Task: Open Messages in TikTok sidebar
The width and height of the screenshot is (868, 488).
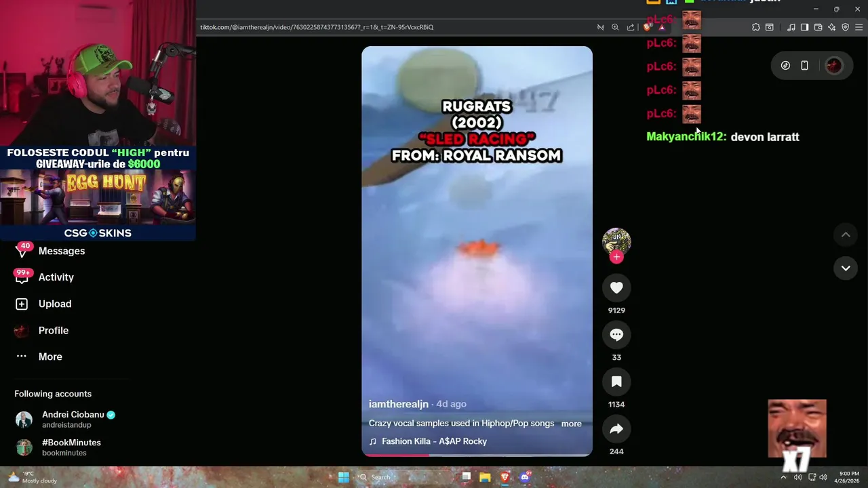Action: coord(61,251)
